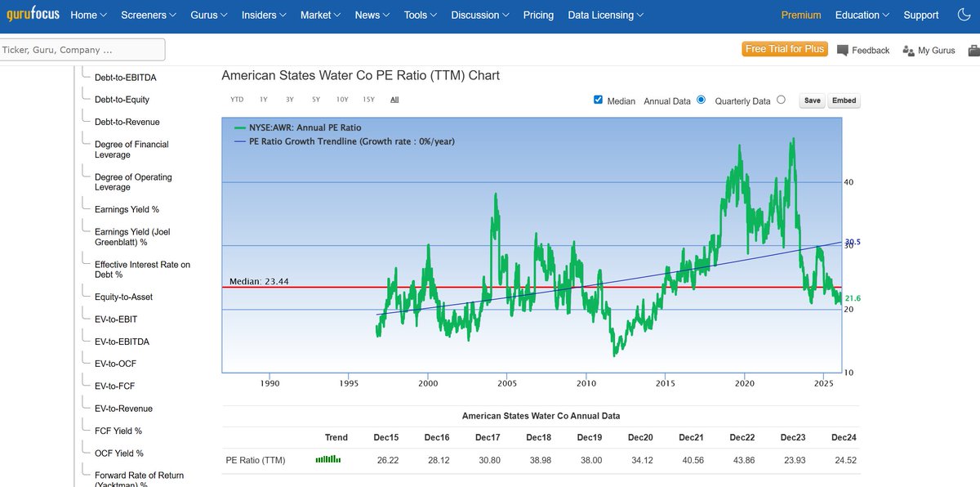The height and width of the screenshot is (487, 980).
Task: Expand the Home dropdown menu
Action: click(x=90, y=15)
